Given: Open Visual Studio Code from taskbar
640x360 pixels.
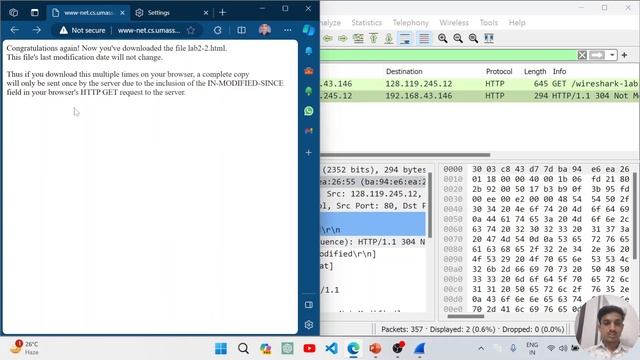Looking at the screenshot, I should point(331,349).
